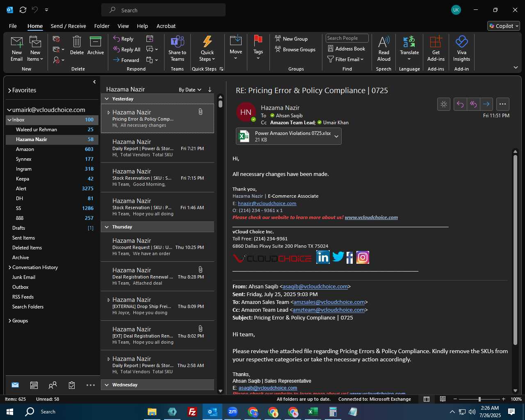Viewport: 525px width, 420px height.
Task: Open Stock Reservation email from 7:15 PM
Action: tap(157, 178)
